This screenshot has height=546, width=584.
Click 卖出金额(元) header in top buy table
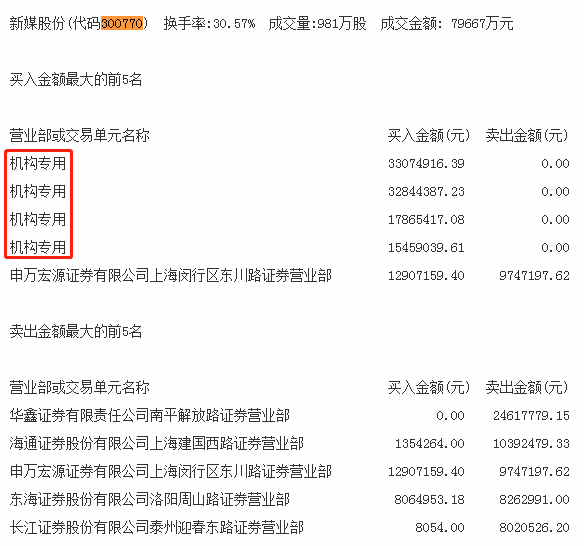527,136
